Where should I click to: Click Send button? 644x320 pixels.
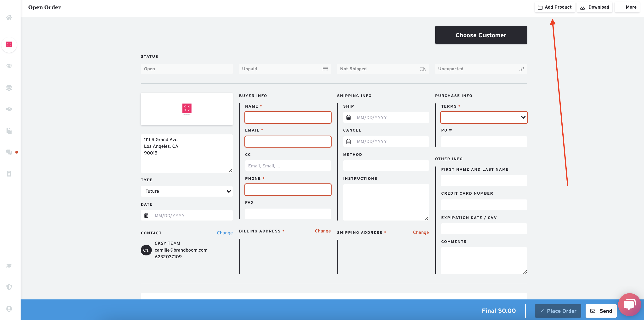(601, 311)
